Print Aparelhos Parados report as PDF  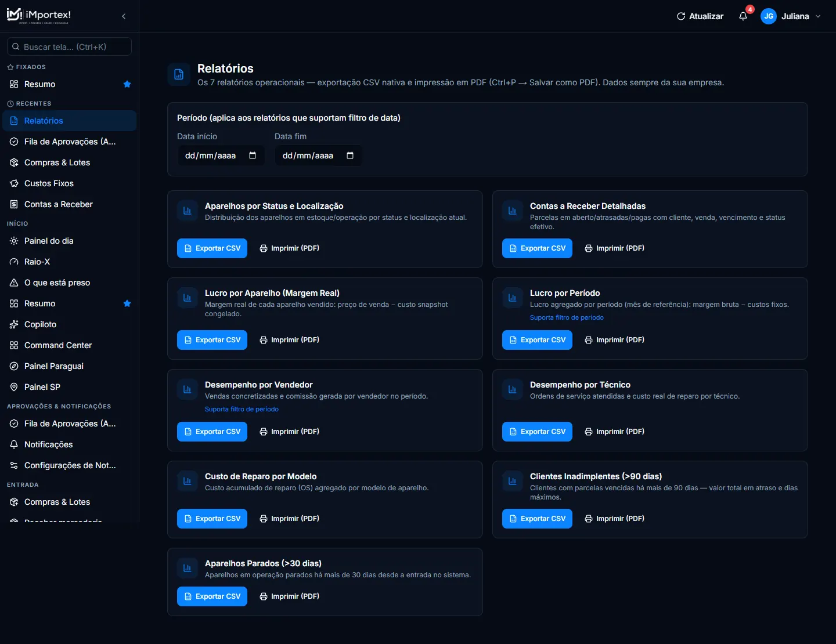[x=289, y=596]
